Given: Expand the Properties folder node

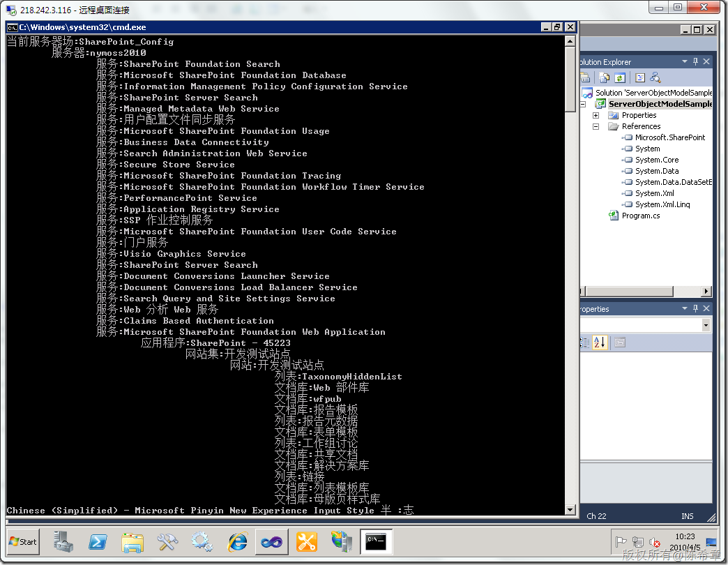Looking at the screenshot, I should point(596,115).
